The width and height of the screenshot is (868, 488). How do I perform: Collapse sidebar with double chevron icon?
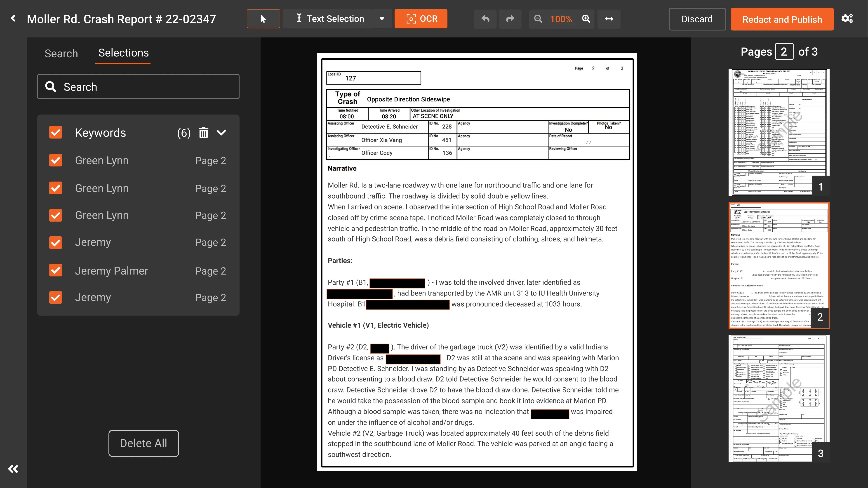coord(13,469)
